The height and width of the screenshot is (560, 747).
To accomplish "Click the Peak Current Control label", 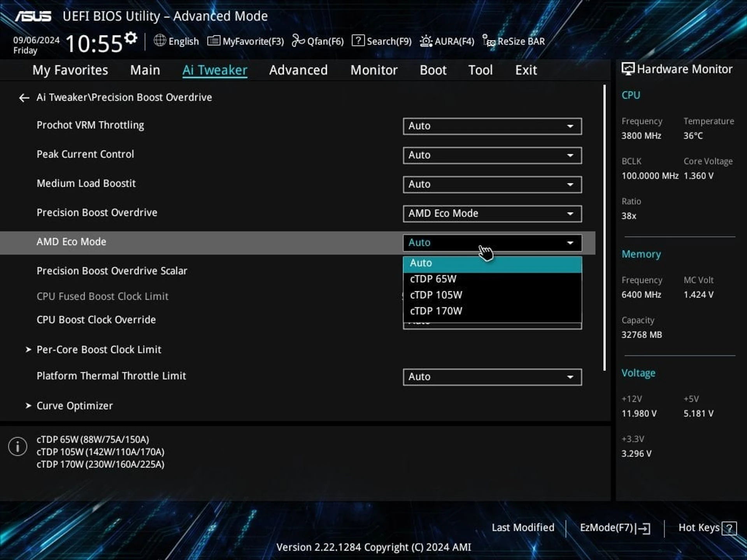I will 85,154.
